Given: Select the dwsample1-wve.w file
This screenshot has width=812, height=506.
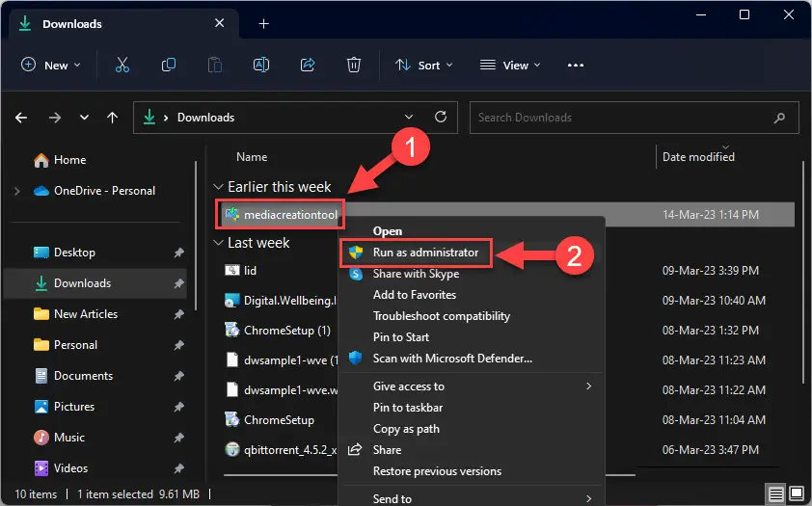Looking at the screenshot, I should [290, 390].
